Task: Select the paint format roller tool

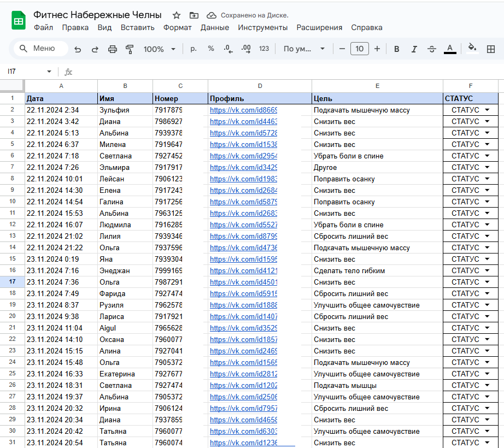Action: pyautogui.click(x=130, y=49)
